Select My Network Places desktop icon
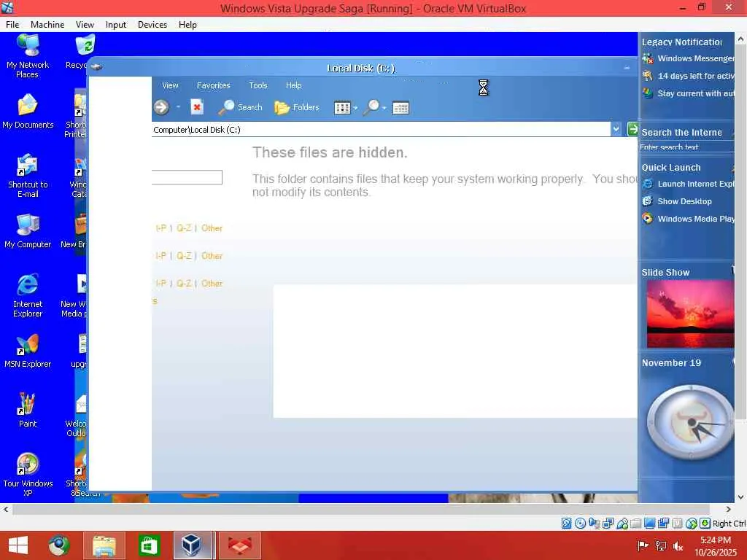This screenshot has width=747, height=560. point(28,57)
